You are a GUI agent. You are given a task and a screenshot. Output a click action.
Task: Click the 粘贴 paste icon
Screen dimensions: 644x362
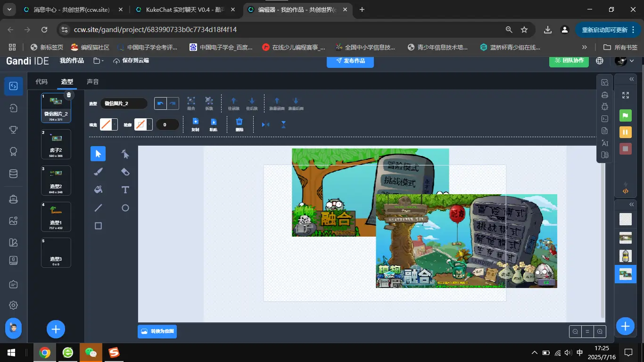pos(213,124)
